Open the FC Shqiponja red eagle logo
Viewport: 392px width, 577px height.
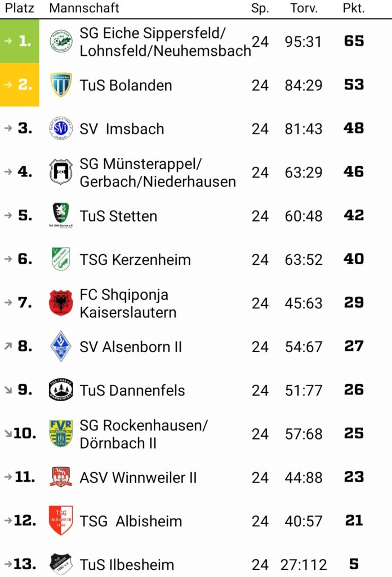pyautogui.click(x=61, y=303)
